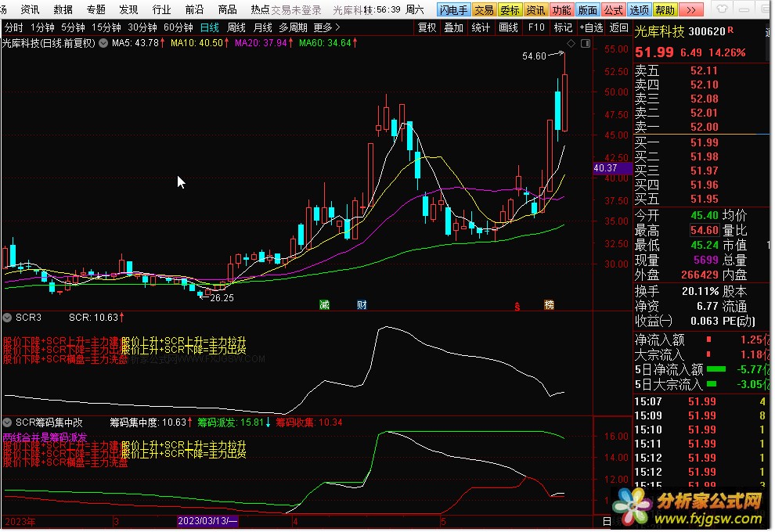Click the red R badge next to 300620

[730, 31]
